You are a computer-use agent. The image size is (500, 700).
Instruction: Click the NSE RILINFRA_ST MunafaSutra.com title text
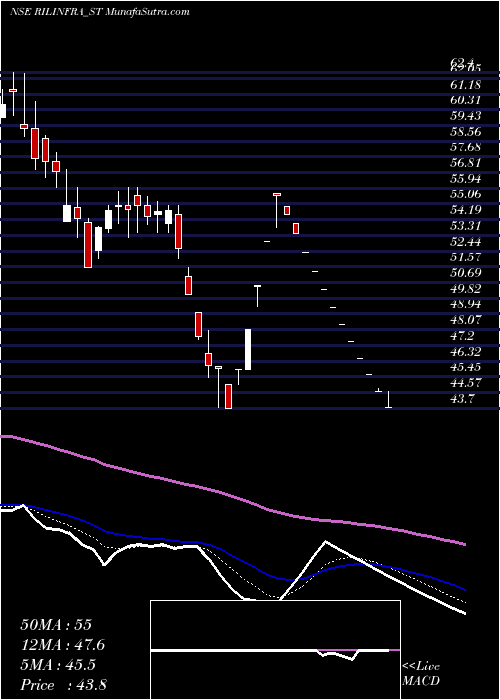pos(100,12)
